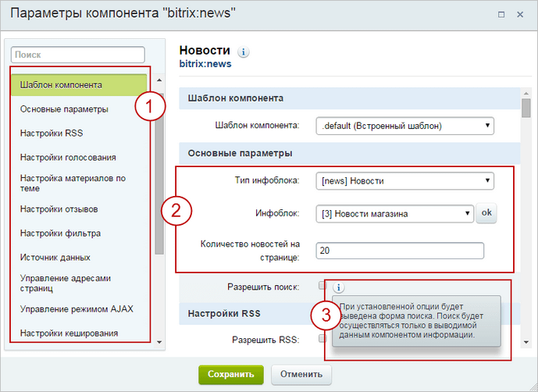Select Основные параметры in the left list
Viewport: 538px width, 392px height.
[x=64, y=109]
